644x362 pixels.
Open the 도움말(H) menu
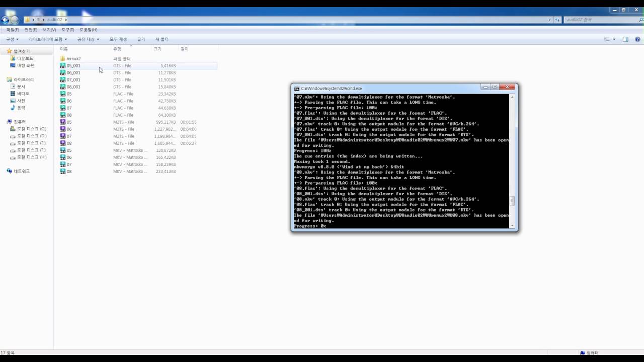coord(88,30)
